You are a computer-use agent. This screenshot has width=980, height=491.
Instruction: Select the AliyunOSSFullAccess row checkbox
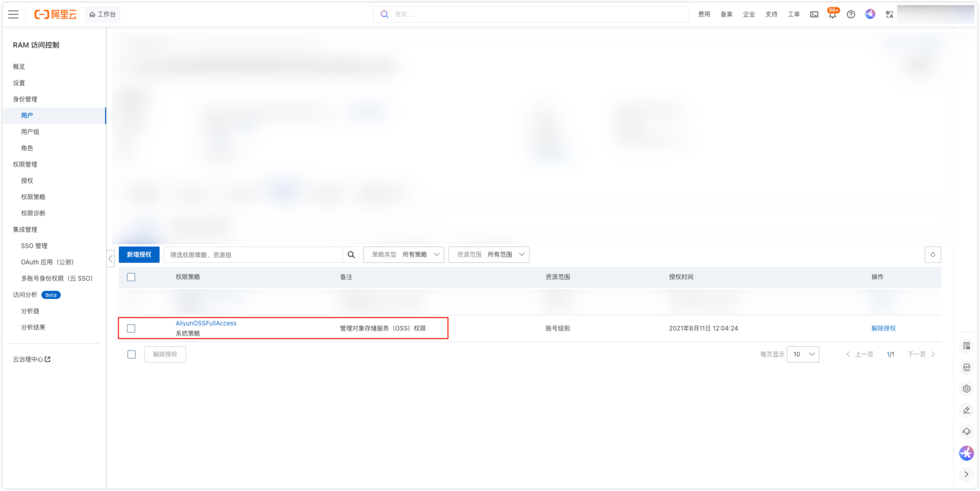tap(131, 329)
